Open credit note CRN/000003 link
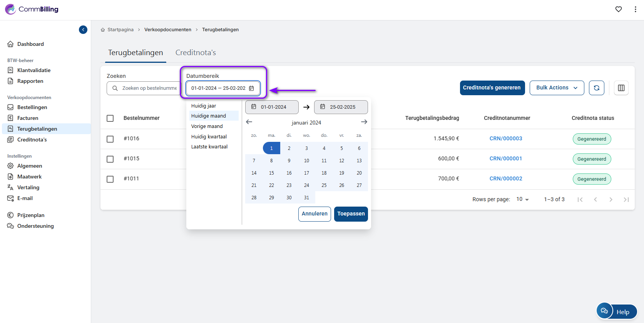 (x=505, y=139)
